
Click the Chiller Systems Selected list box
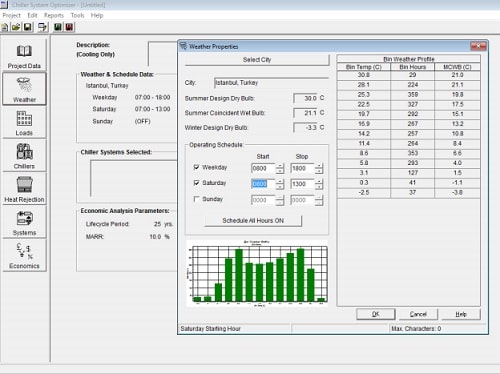pos(134,179)
